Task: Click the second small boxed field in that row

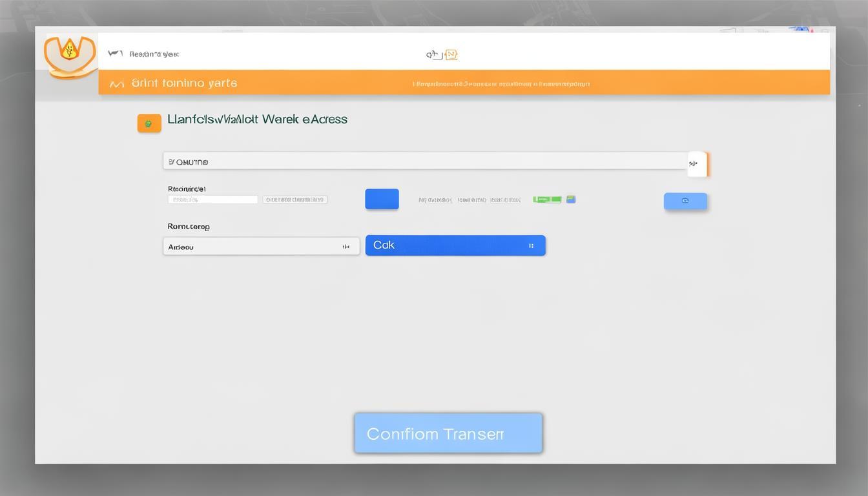Action: coord(295,200)
